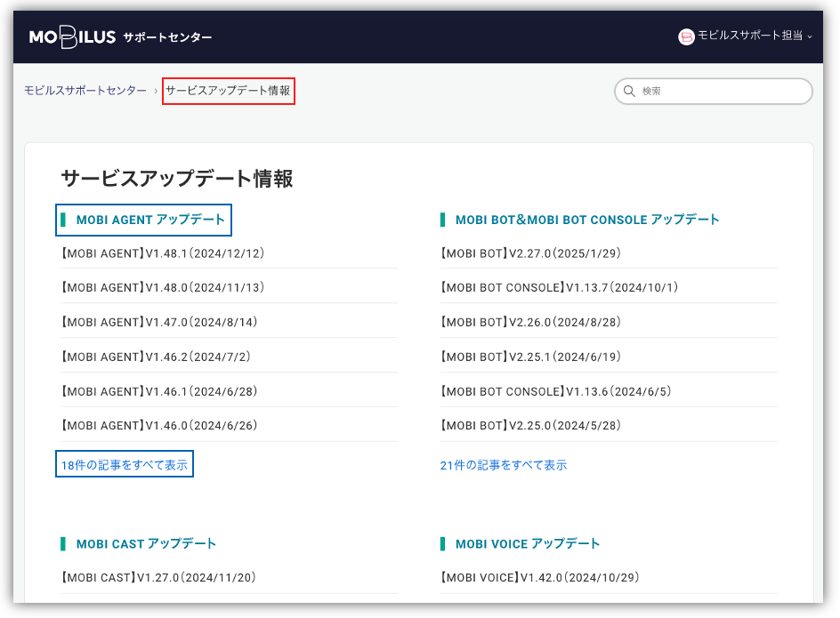
Task: Open article MOBI BOT CONSOLE V1.13.7 (2024/10/1)
Action: [560, 287]
